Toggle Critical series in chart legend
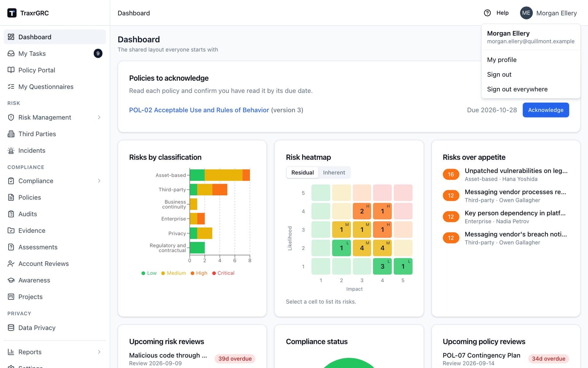The height and width of the screenshot is (368, 588). pyautogui.click(x=223, y=273)
